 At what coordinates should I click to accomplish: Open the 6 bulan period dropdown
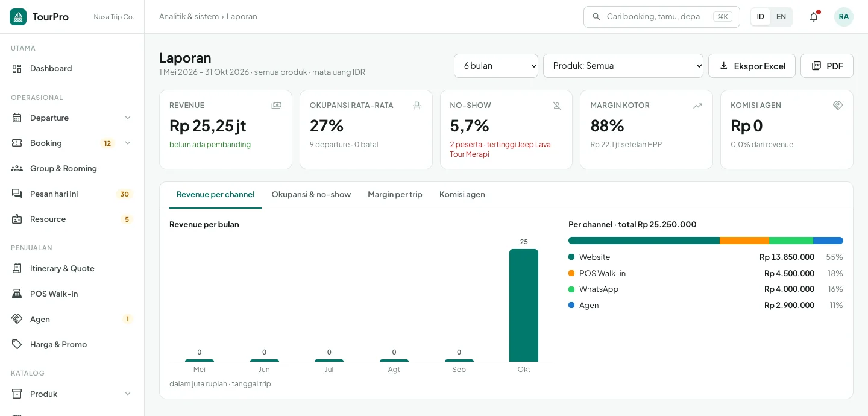[496, 66]
